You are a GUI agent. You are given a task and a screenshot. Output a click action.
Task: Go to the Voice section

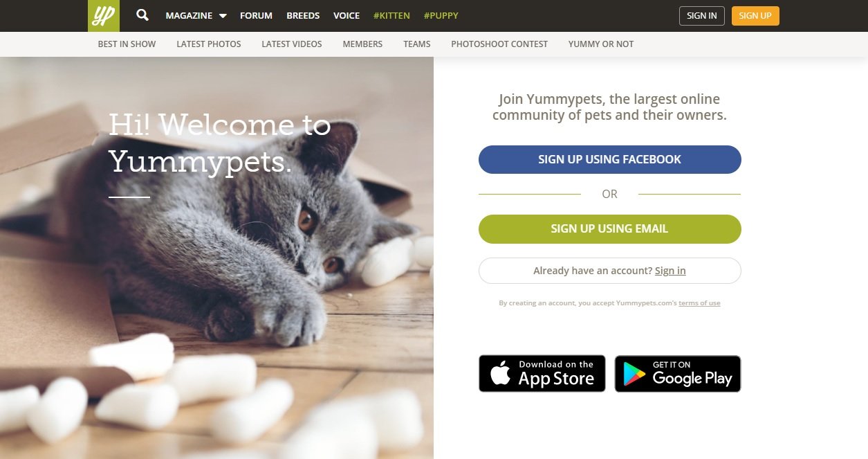tap(347, 15)
